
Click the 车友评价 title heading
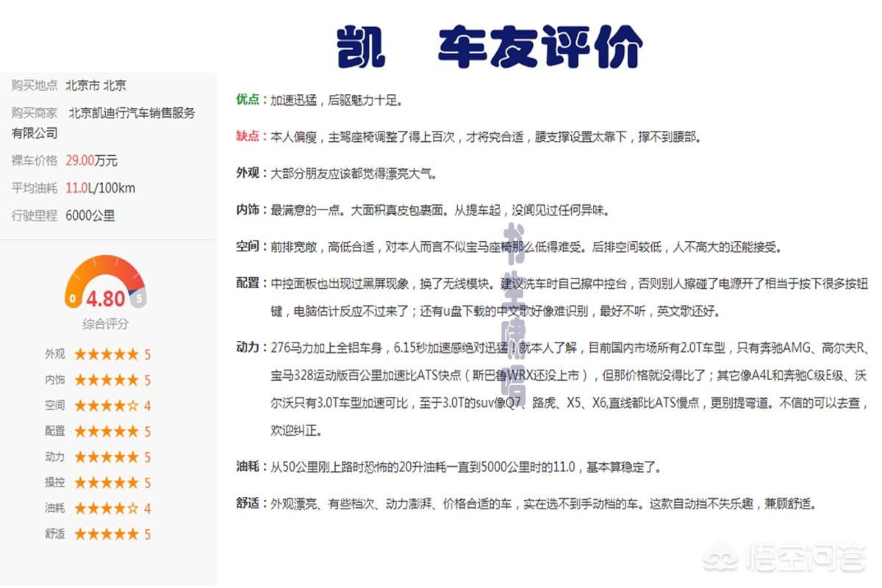click(541, 48)
